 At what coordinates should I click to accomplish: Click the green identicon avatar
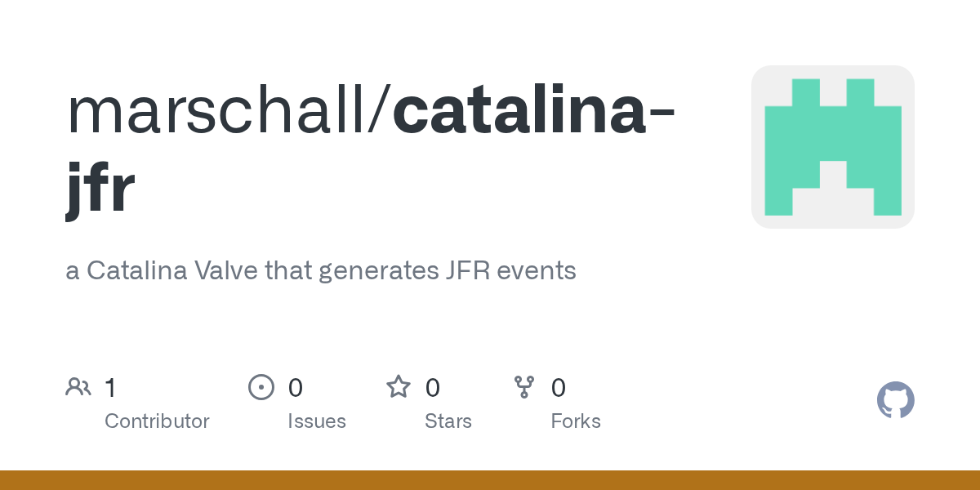pos(832,147)
